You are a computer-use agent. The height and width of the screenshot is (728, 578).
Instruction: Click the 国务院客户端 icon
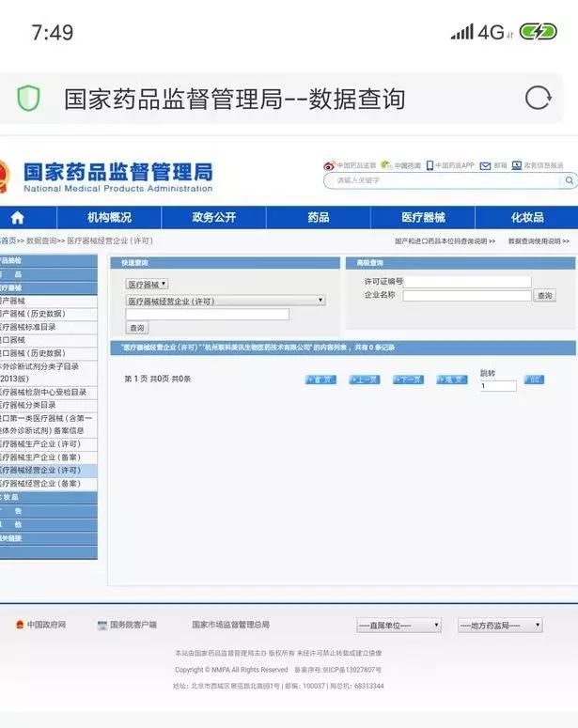[102, 625]
